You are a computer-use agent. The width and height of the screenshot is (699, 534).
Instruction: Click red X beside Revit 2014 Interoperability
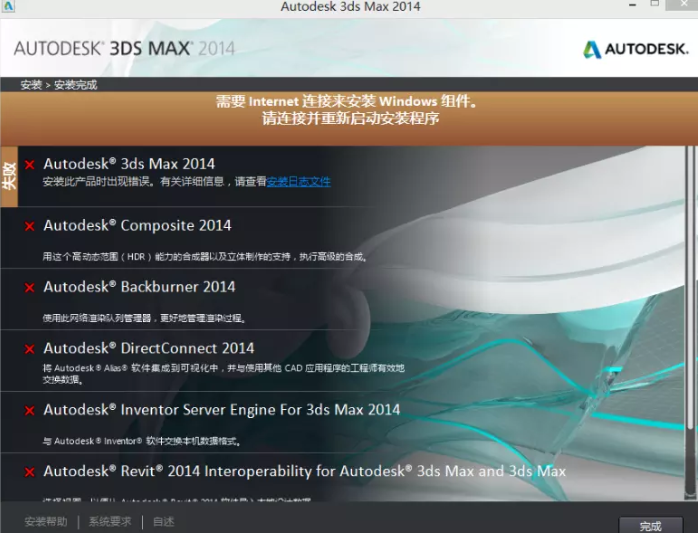29,472
